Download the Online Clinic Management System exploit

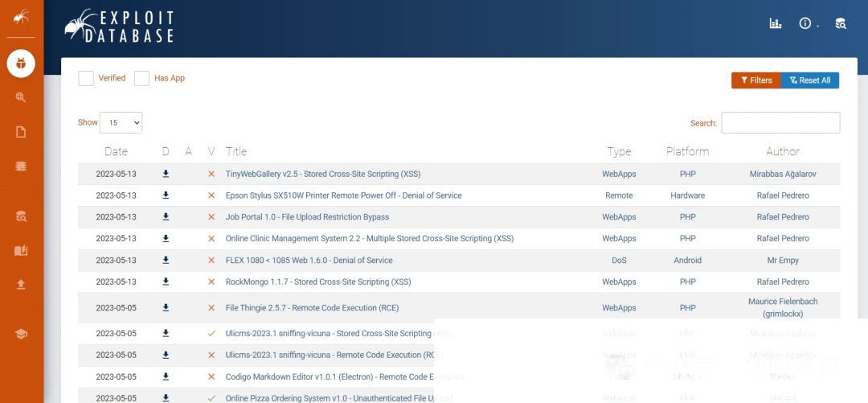point(166,238)
